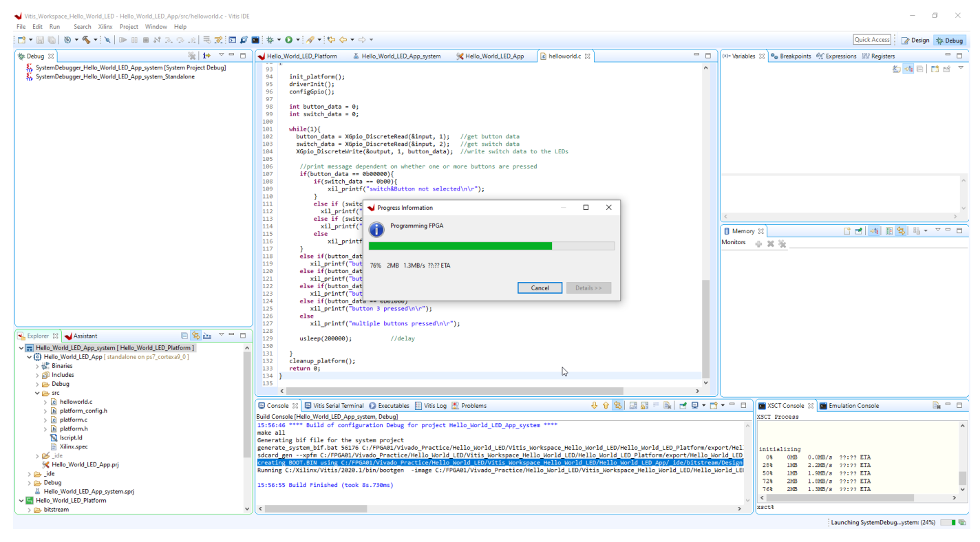Screen dimensions: 980x542
Task: Click the green Run toolbar icon
Action: point(289,40)
